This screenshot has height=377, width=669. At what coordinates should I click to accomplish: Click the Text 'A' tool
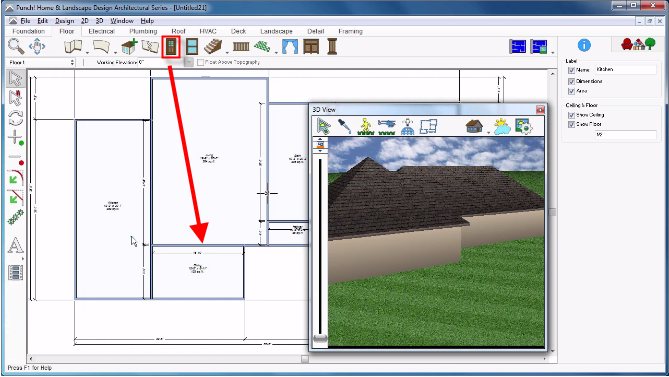pyautogui.click(x=15, y=245)
